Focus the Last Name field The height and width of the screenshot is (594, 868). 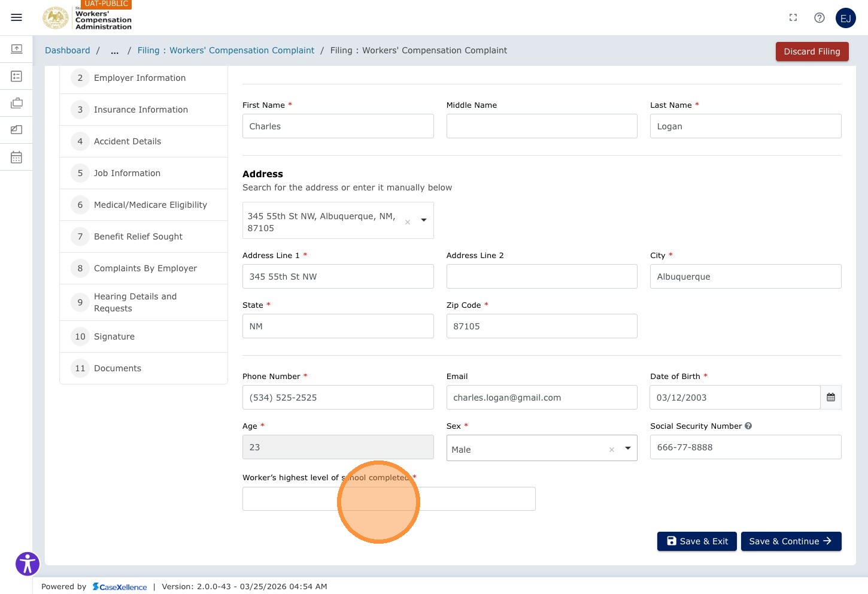coord(746,126)
